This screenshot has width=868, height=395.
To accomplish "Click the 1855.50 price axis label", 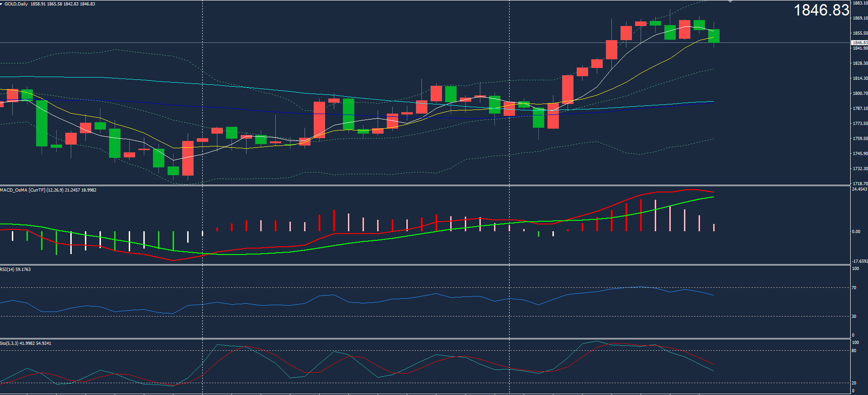I will (860, 33).
